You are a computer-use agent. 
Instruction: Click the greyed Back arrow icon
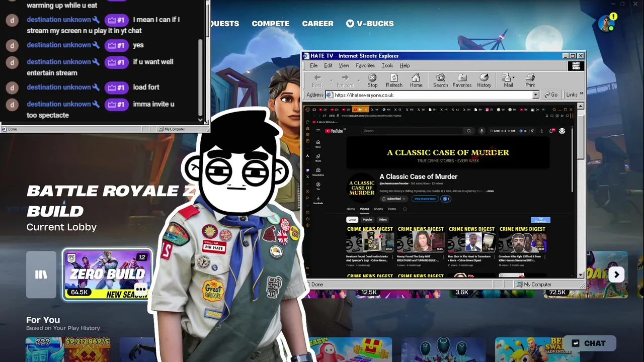tap(317, 77)
